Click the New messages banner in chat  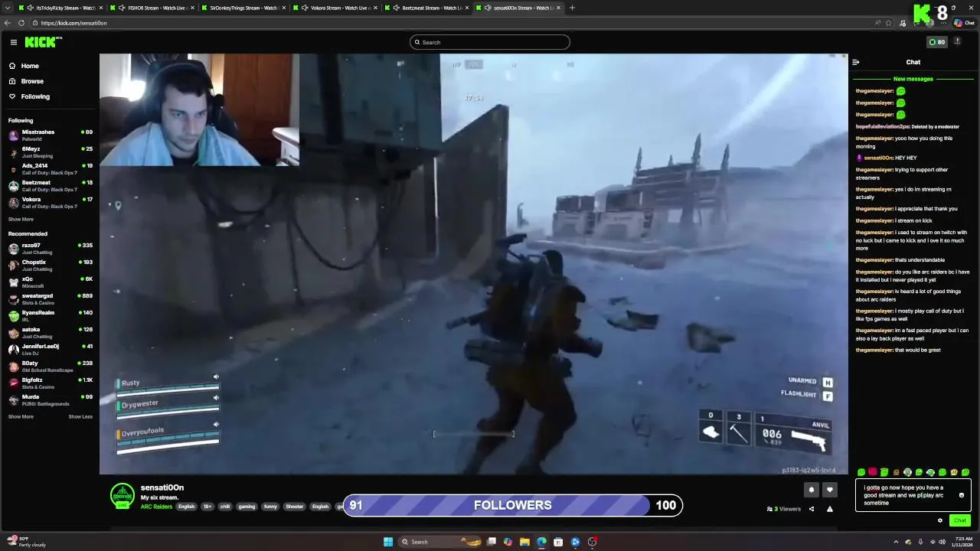pyautogui.click(x=913, y=79)
